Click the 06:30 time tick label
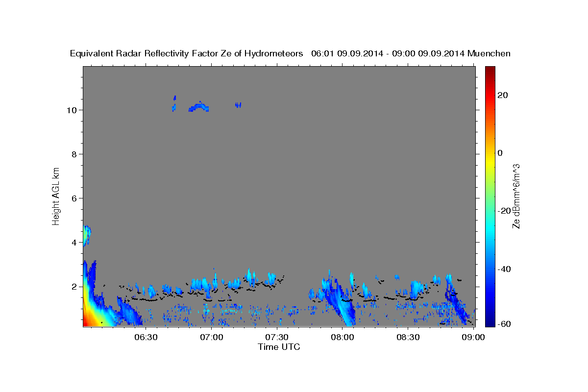 click(146, 337)
